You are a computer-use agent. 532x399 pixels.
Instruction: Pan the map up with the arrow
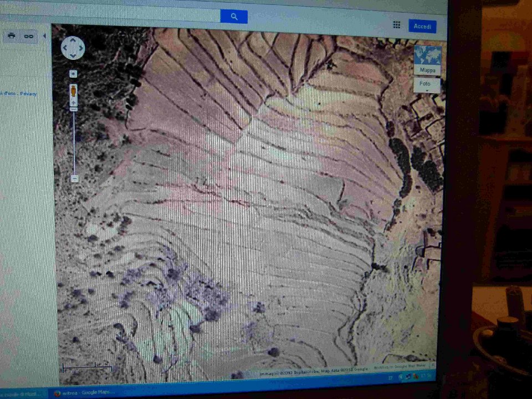tap(73, 40)
